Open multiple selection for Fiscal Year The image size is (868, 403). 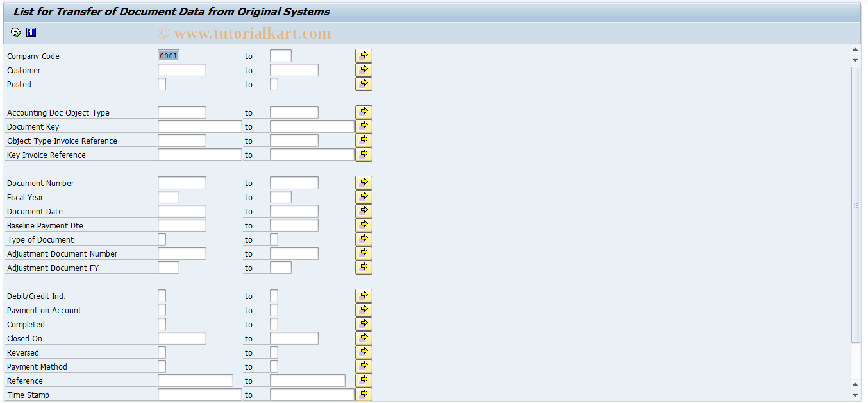pos(363,197)
